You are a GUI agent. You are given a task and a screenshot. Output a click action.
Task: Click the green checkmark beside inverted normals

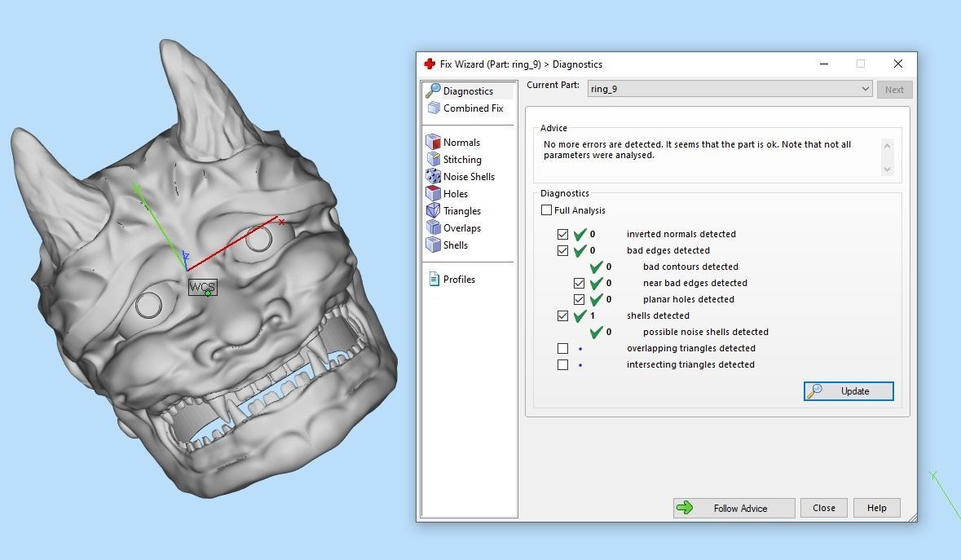[x=580, y=234]
